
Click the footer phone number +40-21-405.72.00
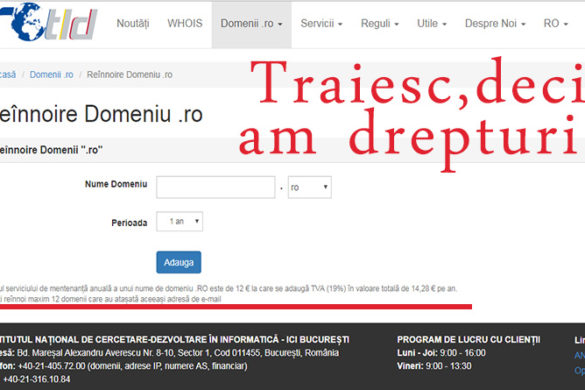pos(51,366)
